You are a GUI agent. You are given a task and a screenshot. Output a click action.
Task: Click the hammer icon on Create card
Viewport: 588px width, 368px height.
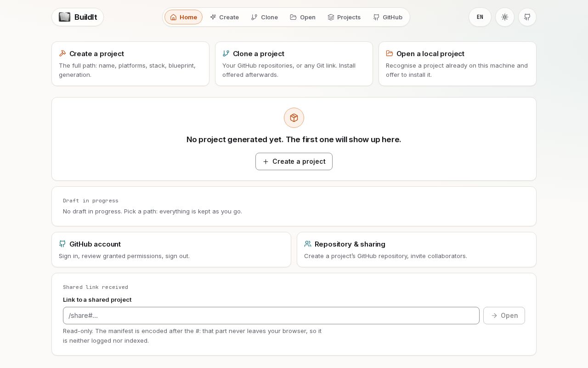point(62,53)
